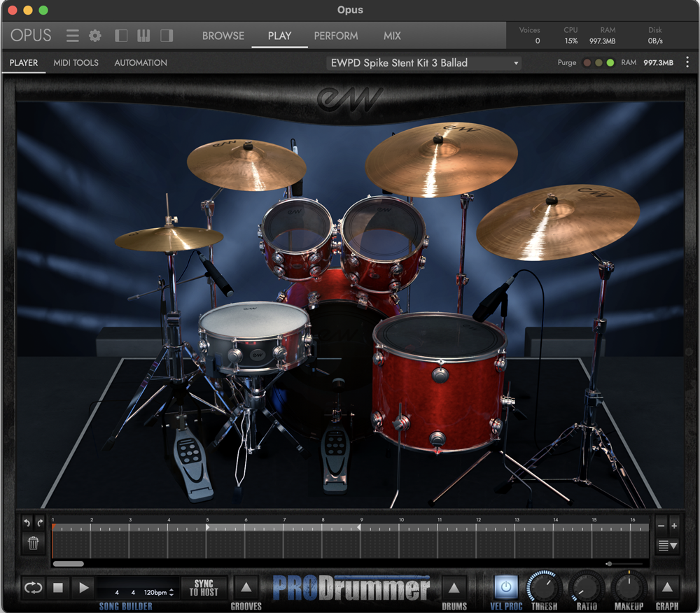Toggle loop playback with the repeat icon
Viewport: 700px width, 613px height.
[x=32, y=588]
